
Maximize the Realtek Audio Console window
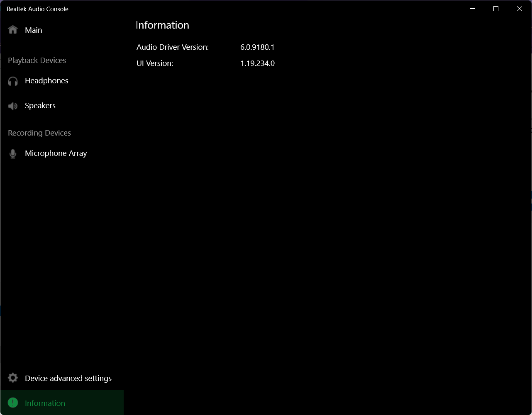[495, 9]
